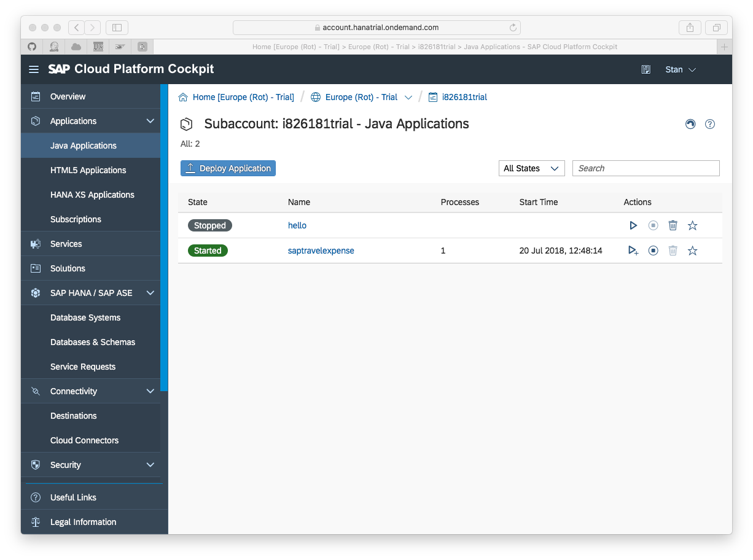The image size is (753, 560).
Task: Expand the Security section chevron
Action: tap(150, 465)
